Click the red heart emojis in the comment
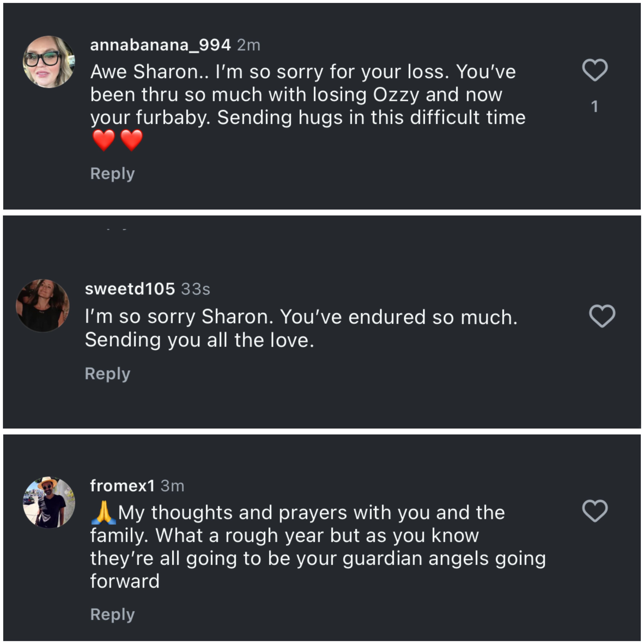 click(117, 140)
